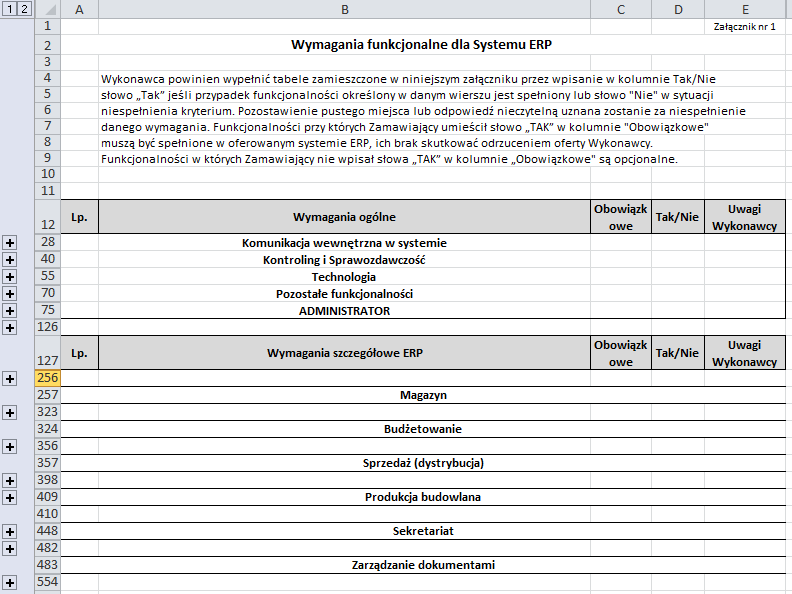The image size is (792, 594).
Task: Click the 'Technologia' cell
Action: coord(344,277)
